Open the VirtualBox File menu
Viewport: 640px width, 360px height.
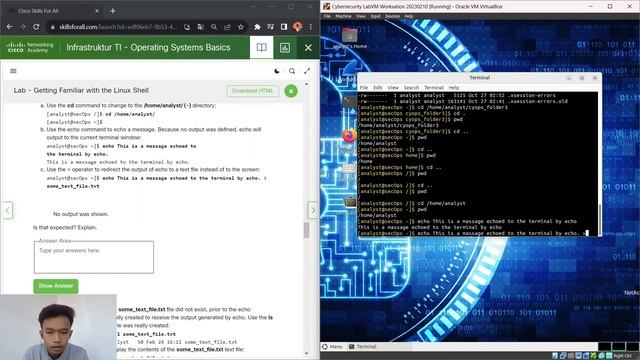(327, 16)
